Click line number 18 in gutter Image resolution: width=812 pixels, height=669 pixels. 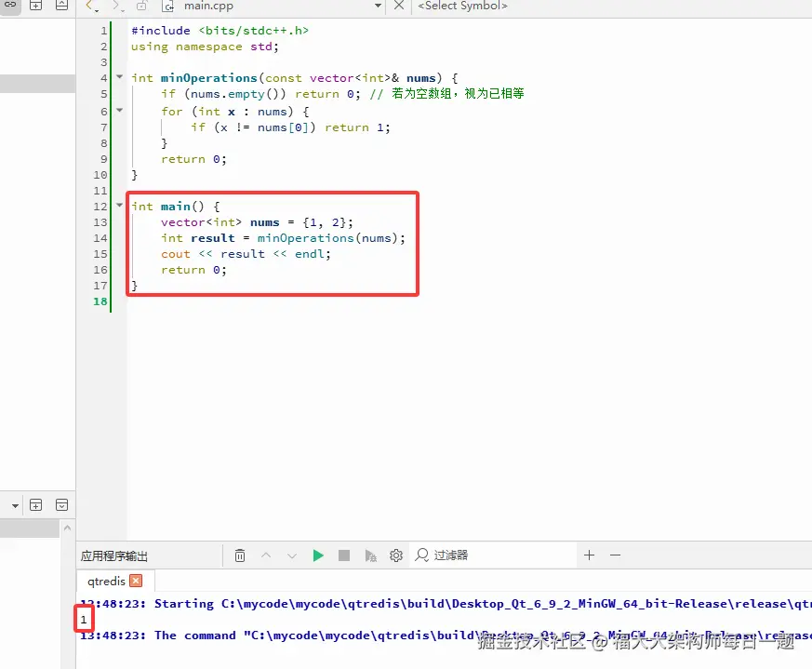[100, 301]
